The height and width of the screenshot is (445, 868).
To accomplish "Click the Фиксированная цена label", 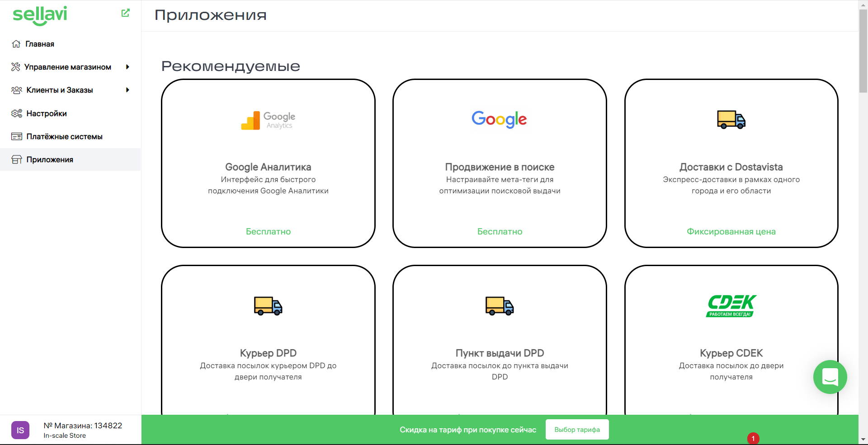I will point(731,231).
